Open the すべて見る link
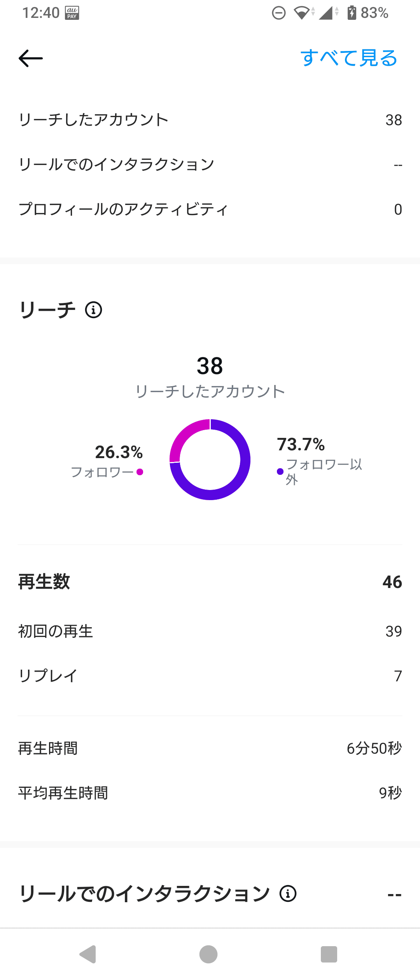 [348, 58]
